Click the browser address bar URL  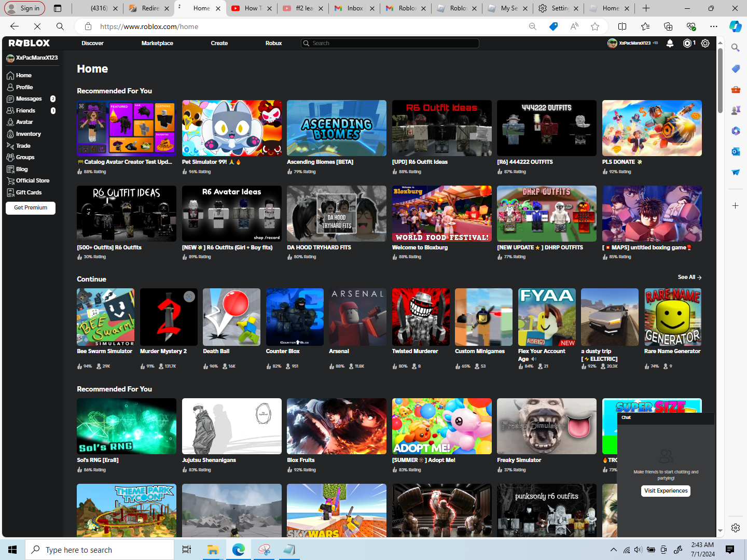point(149,26)
